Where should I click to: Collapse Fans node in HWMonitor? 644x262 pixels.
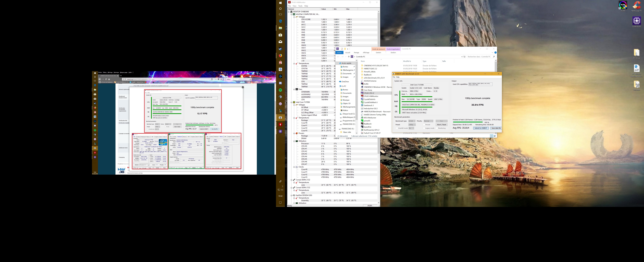click(x=294, y=89)
